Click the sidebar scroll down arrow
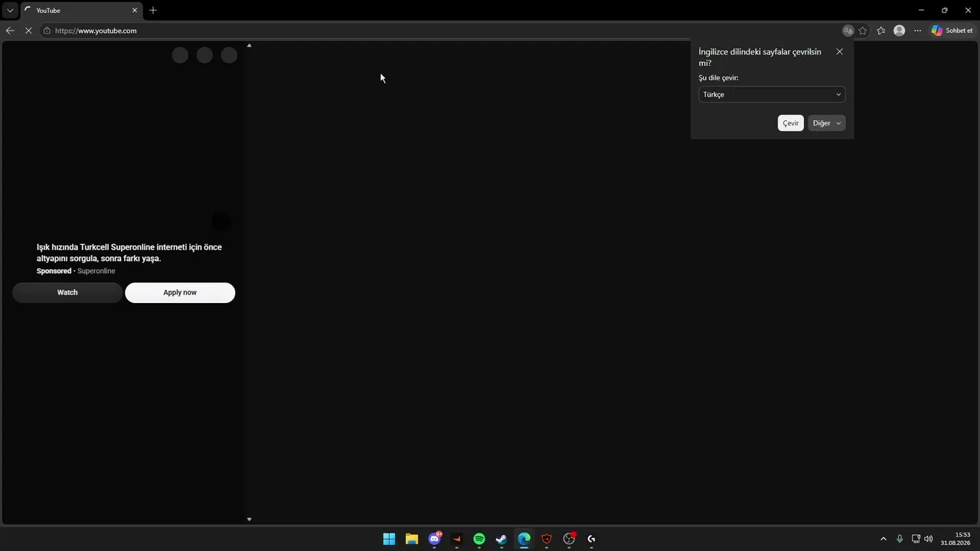The width and height of the screenshot is (980, 551). tap(249, 519)
